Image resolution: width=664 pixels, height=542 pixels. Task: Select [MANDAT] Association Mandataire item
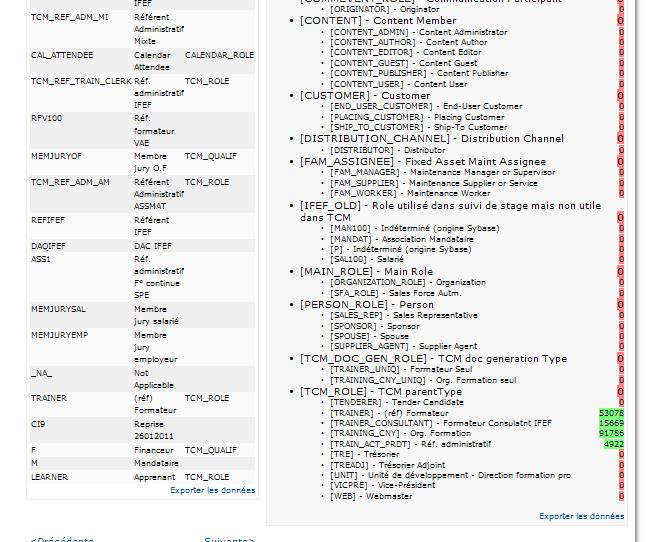click(x=401, y=239)
